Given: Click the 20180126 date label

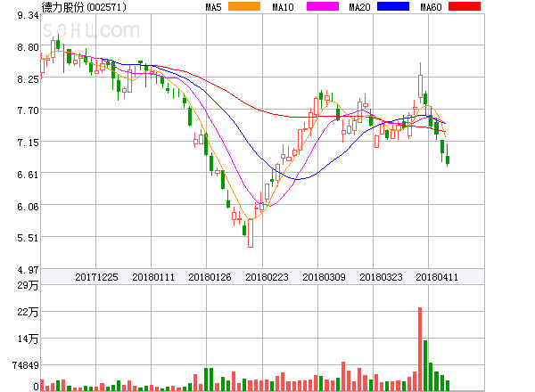Looking at the screenshot, I should click(210, 277).
